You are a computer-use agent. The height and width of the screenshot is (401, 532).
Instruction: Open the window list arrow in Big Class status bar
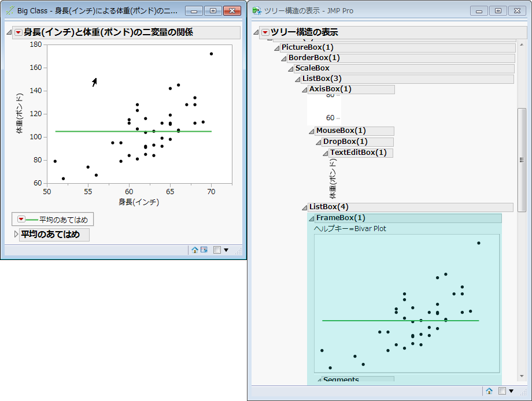pyautogui.click(x=226, y=250)
